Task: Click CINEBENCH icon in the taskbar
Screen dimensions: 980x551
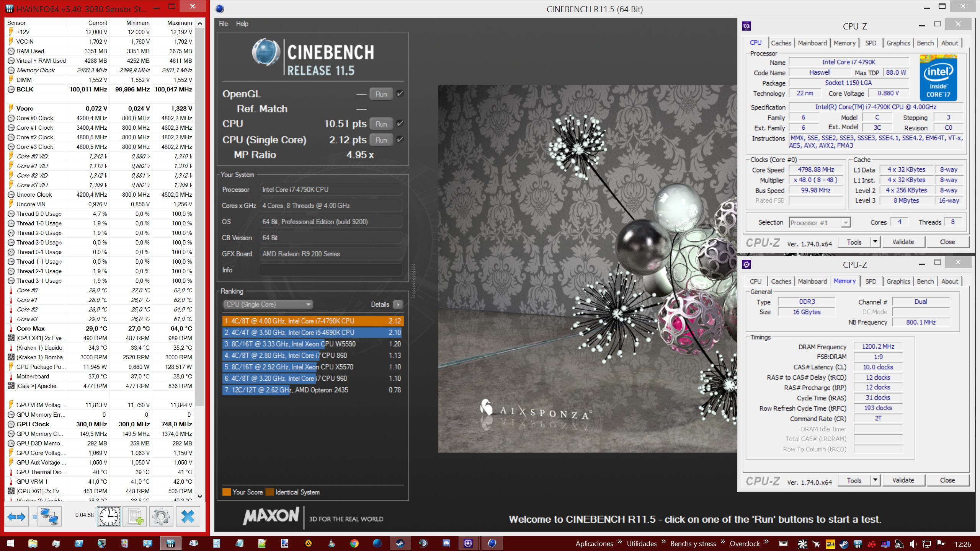Action: (x=492, y=543)
